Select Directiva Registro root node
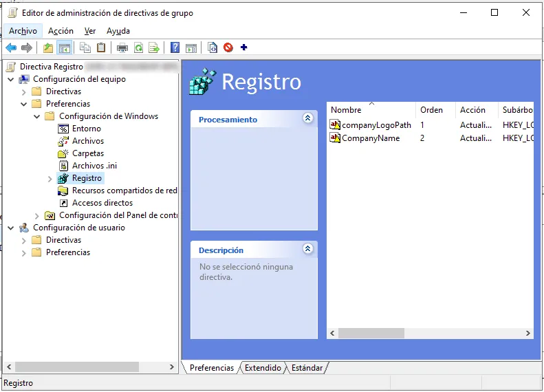The image size is (544, 392). (x=52, y=67)
